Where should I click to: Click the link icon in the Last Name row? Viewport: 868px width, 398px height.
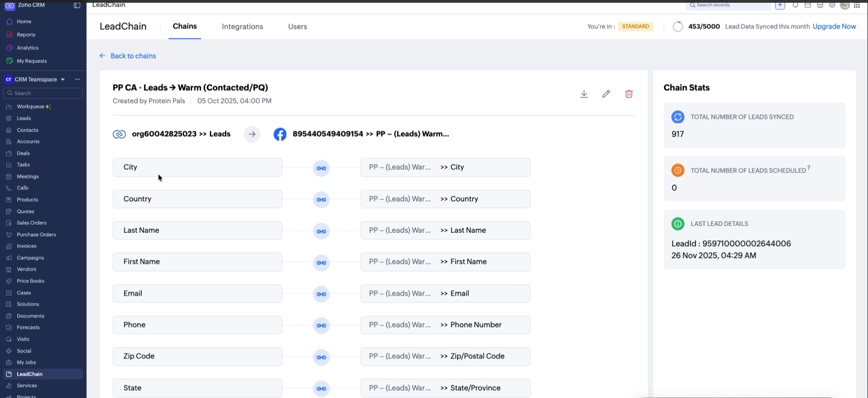point(321,231)
